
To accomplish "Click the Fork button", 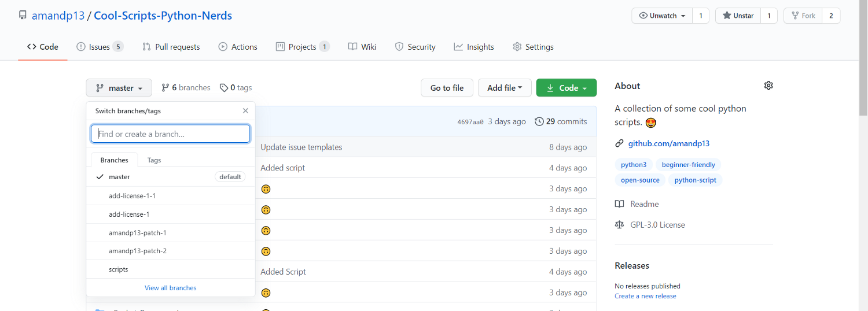I will point(803,16).
